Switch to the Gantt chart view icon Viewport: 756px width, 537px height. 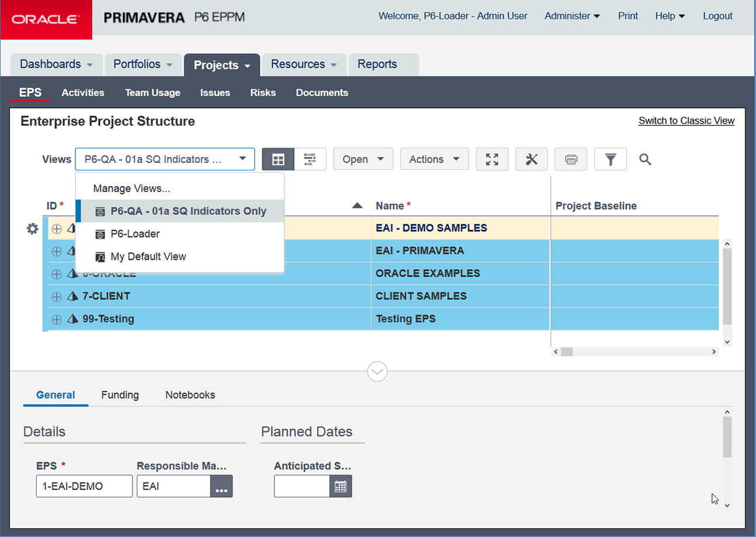point(310,159)
